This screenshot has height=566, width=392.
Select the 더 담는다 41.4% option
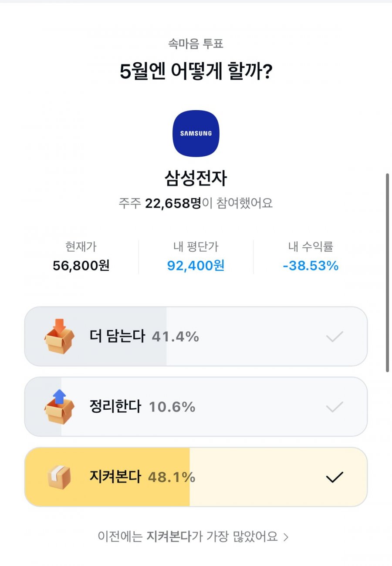pos(196,337)
